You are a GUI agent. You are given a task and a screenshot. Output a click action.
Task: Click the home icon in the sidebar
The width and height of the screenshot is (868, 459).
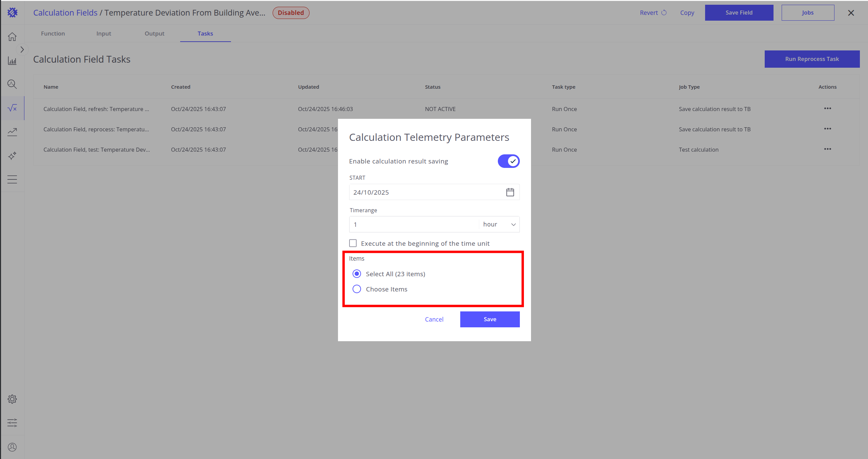coord(12,37)
